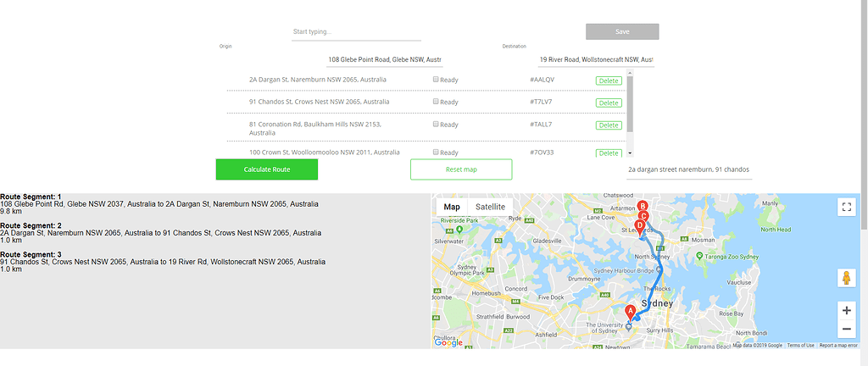The height and width of the screenshot is (366, 868).
Task: Click the 100 Crown St Woolloomooloo address
Action: 324,152
